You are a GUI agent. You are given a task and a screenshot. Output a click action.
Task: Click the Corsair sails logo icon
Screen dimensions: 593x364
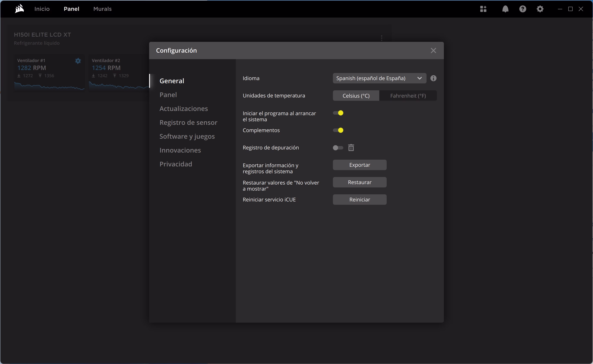[x=19, y=9]
